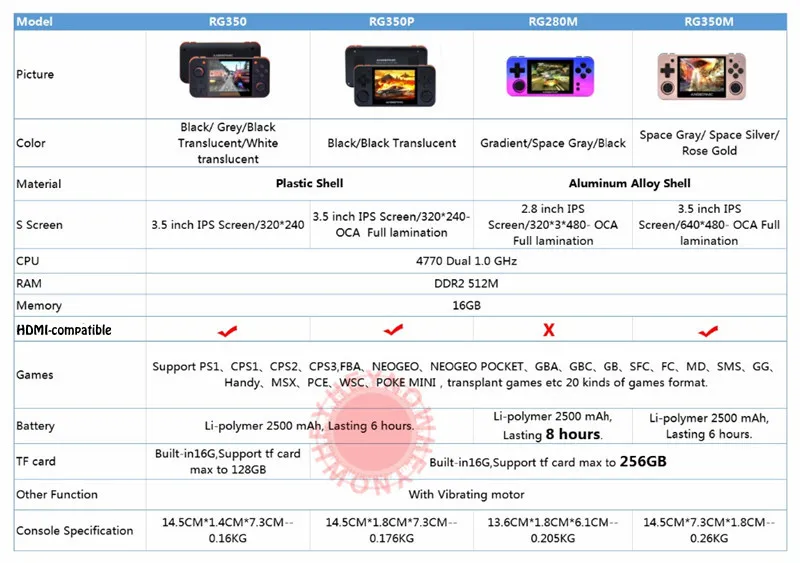This screenshot has height=563, width=800.
Task: Click "Black/Black Translucent" color cell
Action: pyautogui.click(x=391, y=143)
